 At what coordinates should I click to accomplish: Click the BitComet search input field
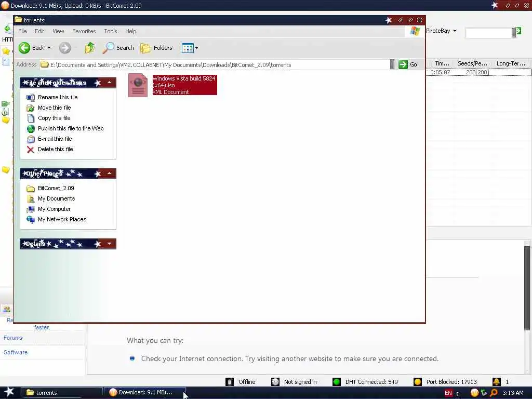click(488, 33)
